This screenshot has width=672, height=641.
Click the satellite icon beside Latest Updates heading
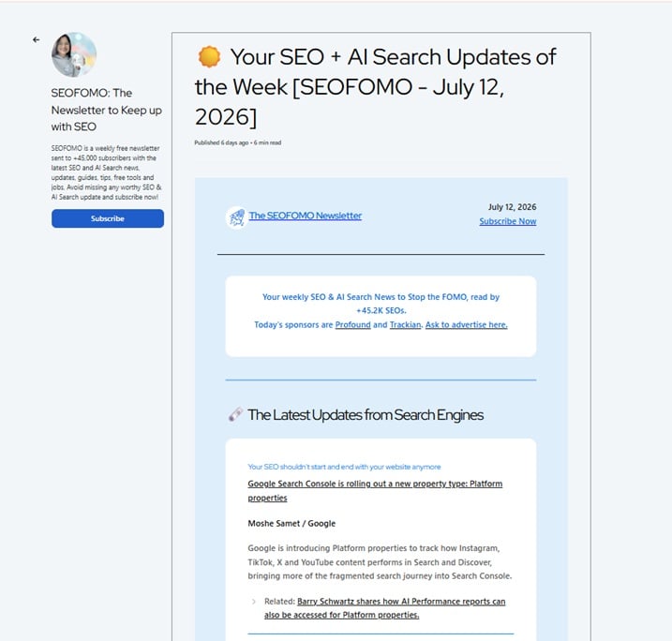pyautogui.click(x=235, y=414)
